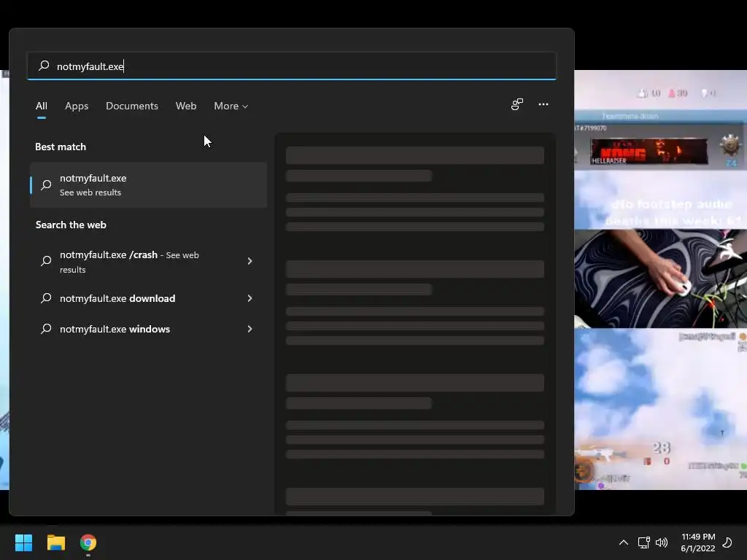Open the volume speaker tray icon

[x=662, y=542]
